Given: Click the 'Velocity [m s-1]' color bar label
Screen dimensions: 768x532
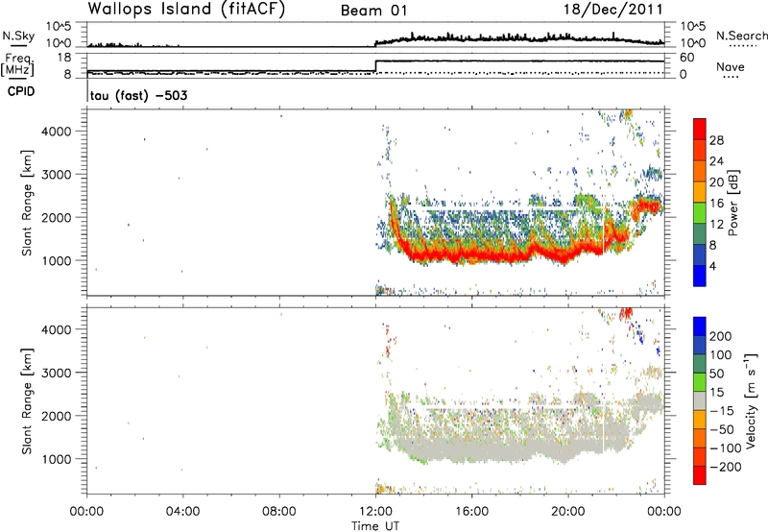Looking at the screenshot, I should (x=751, y=400).
